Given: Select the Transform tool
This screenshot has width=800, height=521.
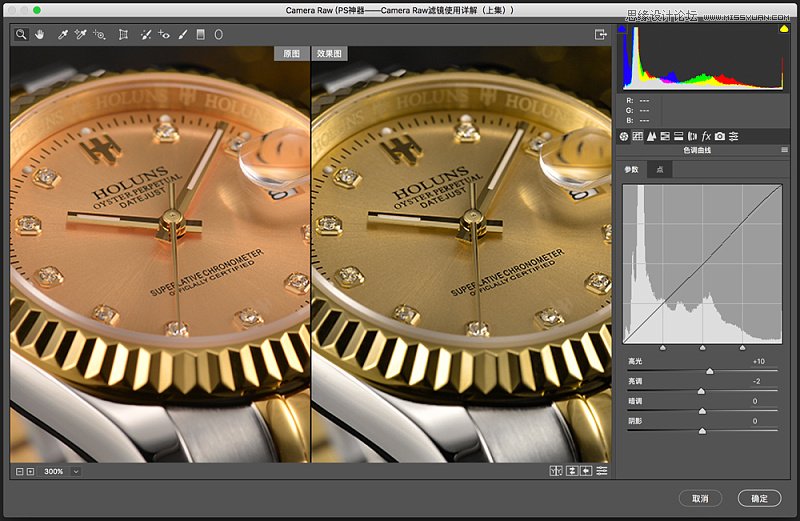Looking at the screenshot, I should point(123,34).
